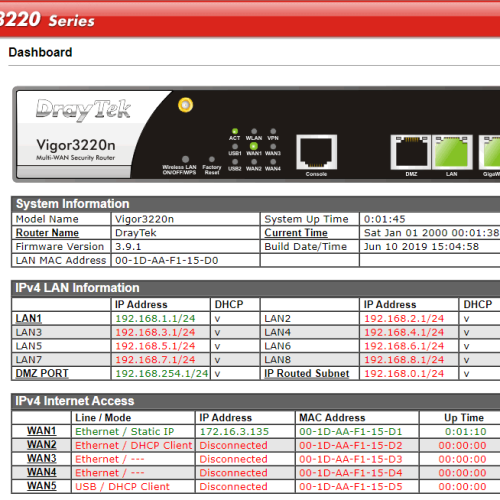The height and width of the screenshot is (500, 500).
Task: Click WAN2 Disconnected status
Action: [x=233, y=445]
